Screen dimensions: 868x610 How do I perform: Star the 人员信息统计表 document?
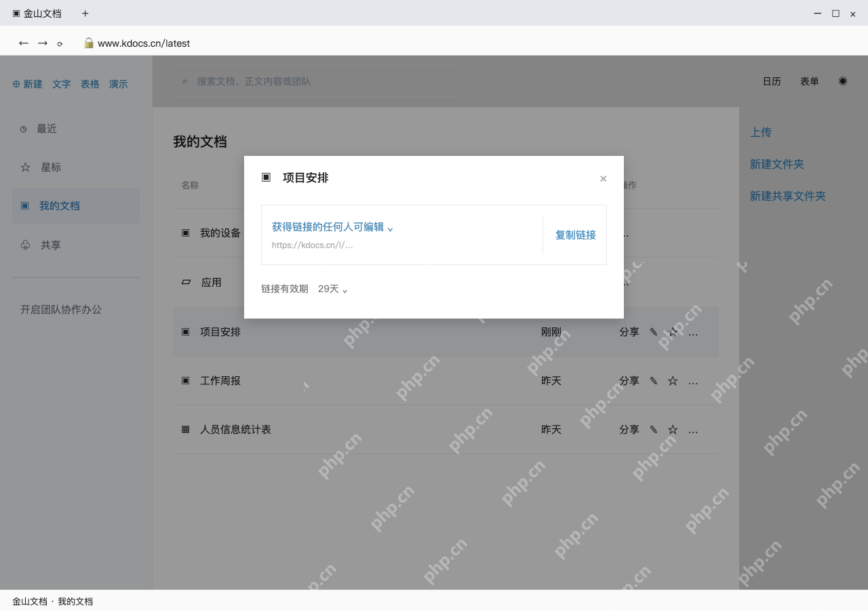coord(673,430)
